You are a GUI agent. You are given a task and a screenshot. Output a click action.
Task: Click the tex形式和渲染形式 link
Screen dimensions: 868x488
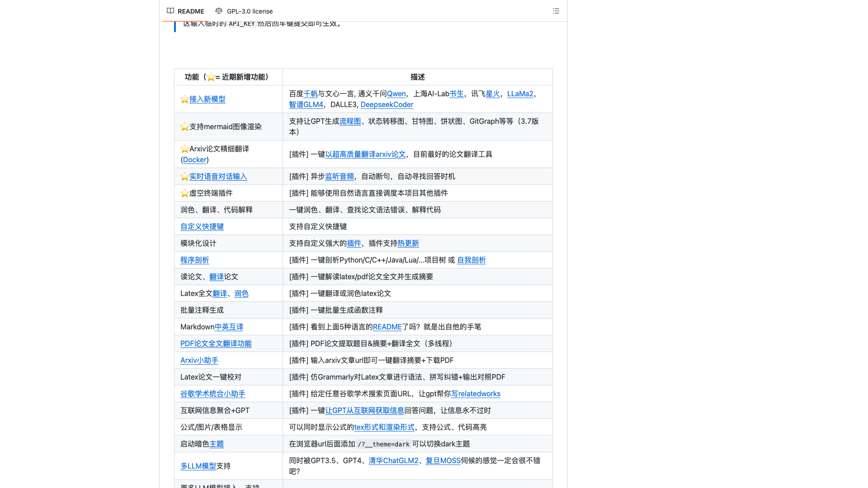[x=384, y=427]
